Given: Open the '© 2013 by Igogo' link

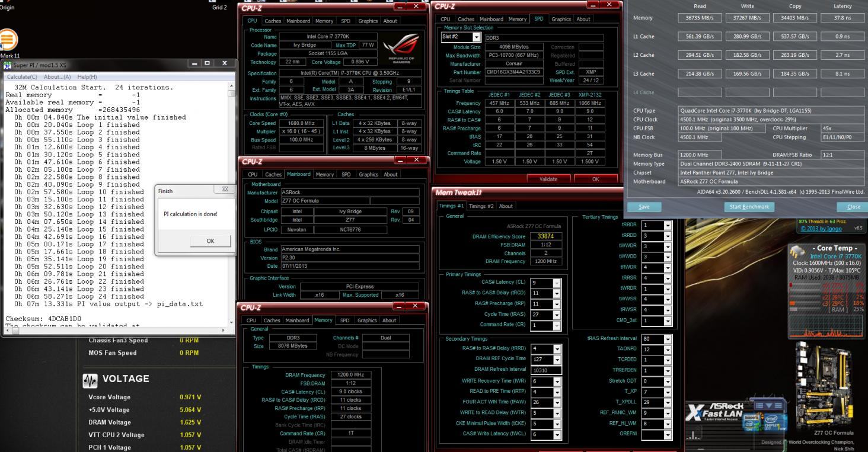Looking at the screenshot, I should tap(822, 229).
